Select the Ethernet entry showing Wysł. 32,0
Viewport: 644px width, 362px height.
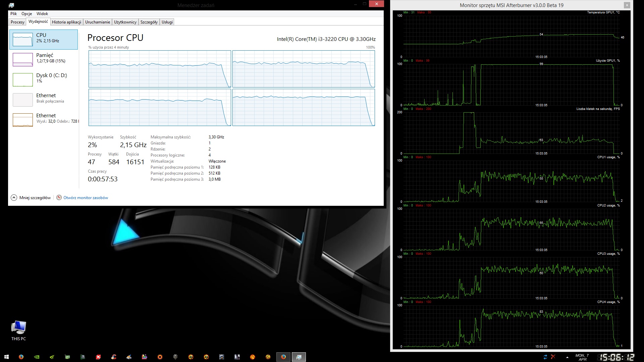pyautogui.click(x=44, y=120)
